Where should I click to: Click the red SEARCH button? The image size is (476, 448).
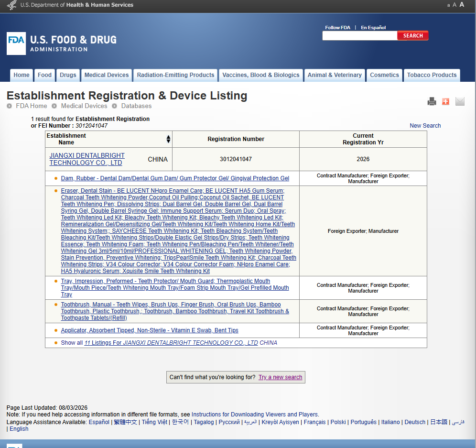point(413,35)
